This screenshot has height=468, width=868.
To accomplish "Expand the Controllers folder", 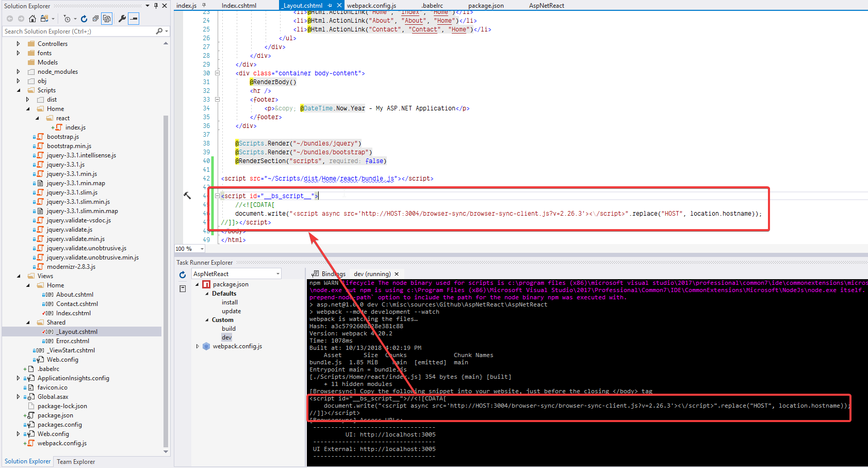I will (x=19, y=44).
